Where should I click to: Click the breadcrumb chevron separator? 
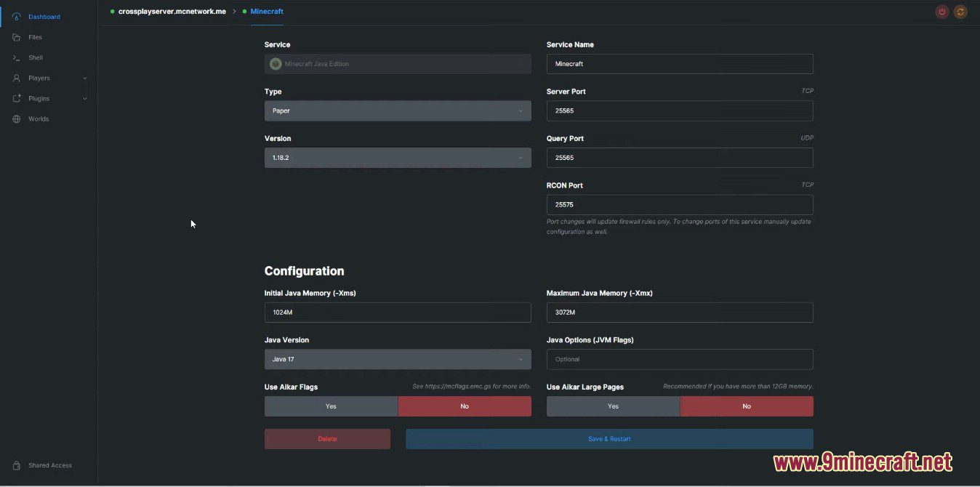[x=234, y=12]
